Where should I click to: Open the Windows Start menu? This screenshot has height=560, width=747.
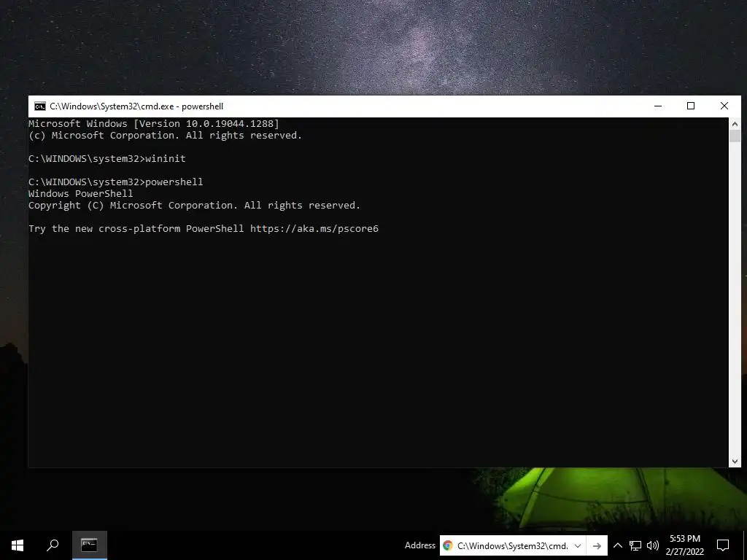coord(18,545)
